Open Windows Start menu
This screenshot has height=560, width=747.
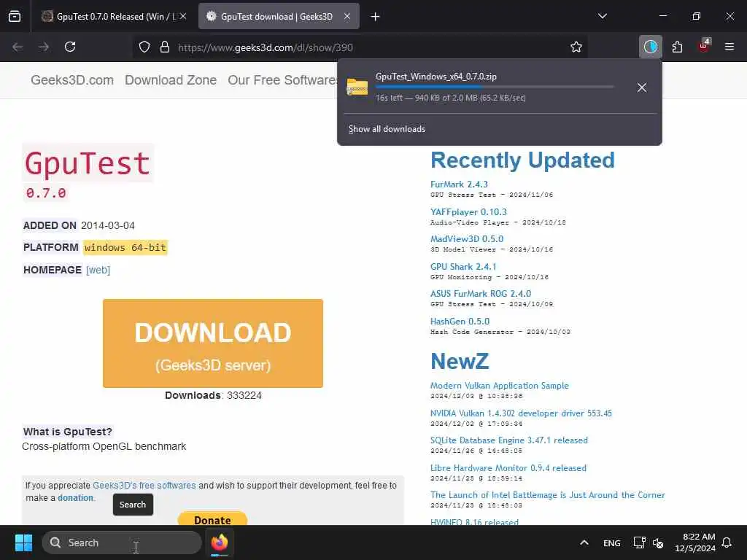24,542
